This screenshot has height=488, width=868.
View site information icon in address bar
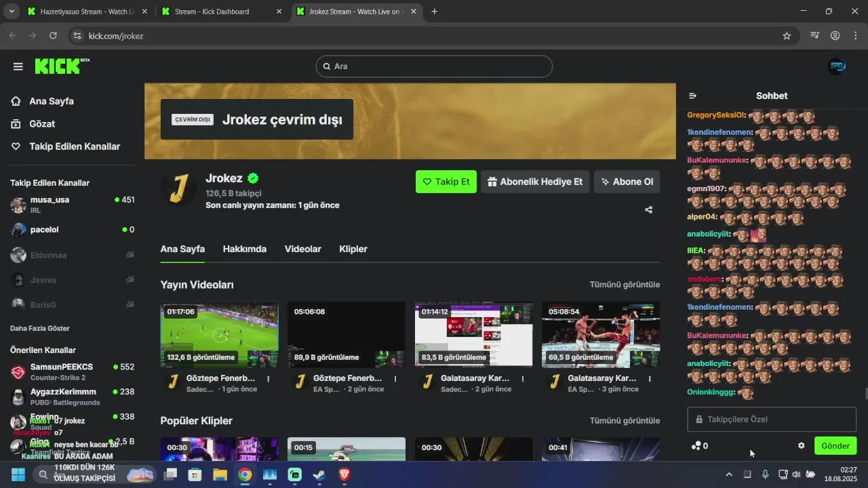point(77,36)
